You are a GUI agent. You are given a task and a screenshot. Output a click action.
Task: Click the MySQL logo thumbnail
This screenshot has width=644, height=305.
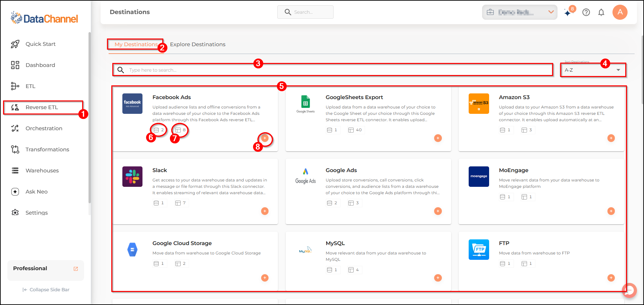[x=305, y=249]
